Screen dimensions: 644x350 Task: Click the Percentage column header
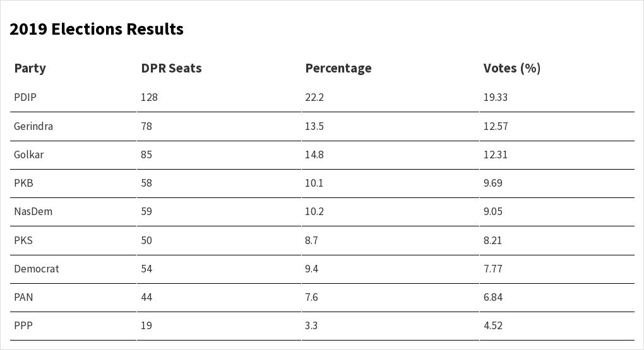[338, 68]
